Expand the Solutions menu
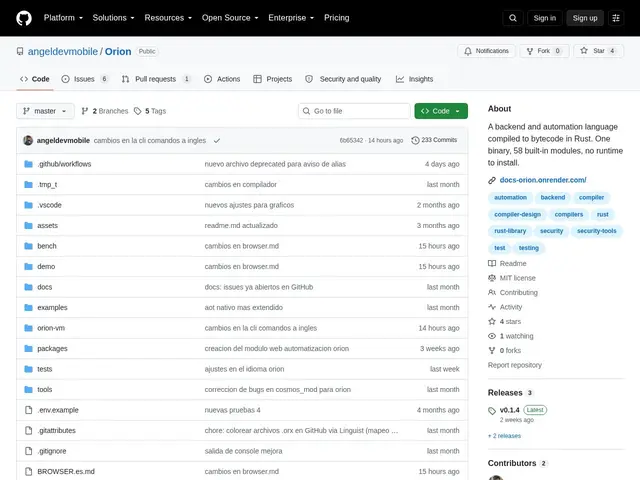Viewport: 640px width, 480px height. pos(113,18)
